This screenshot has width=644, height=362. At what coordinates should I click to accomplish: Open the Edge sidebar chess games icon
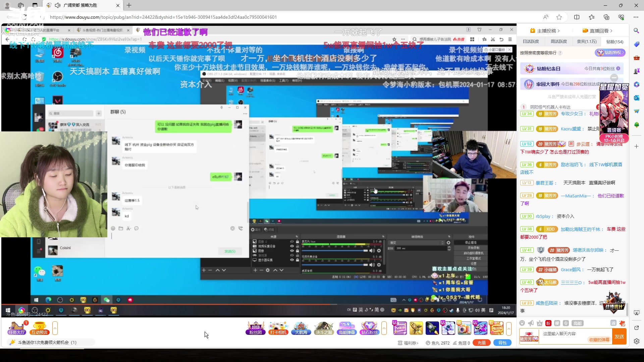[636, 71]
